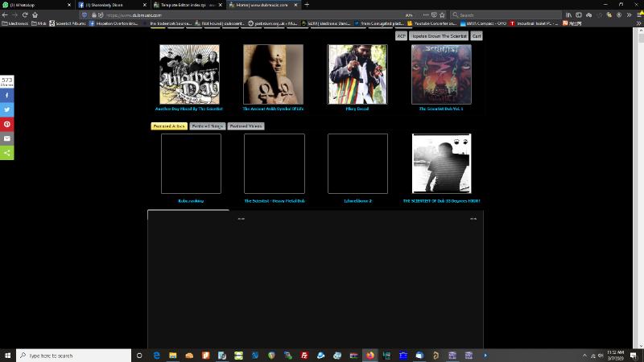
Task: Switch to Featured Videos tab
Action: [x=246, y=126]
